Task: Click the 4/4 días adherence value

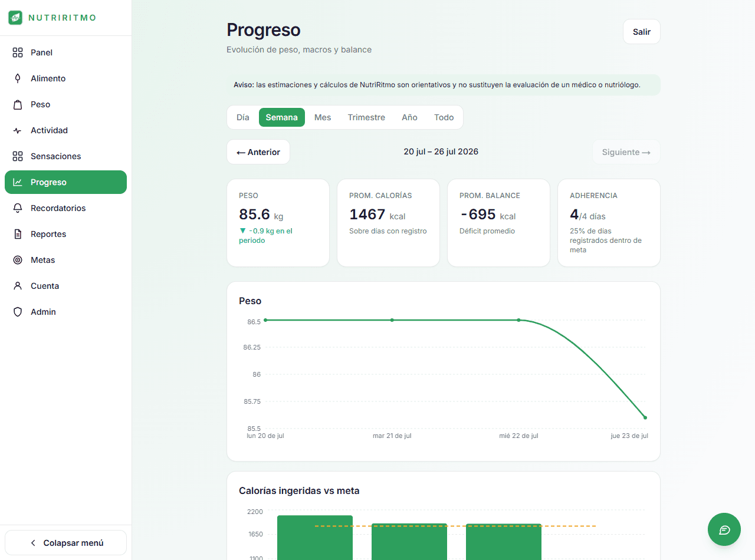Action: 587,215
